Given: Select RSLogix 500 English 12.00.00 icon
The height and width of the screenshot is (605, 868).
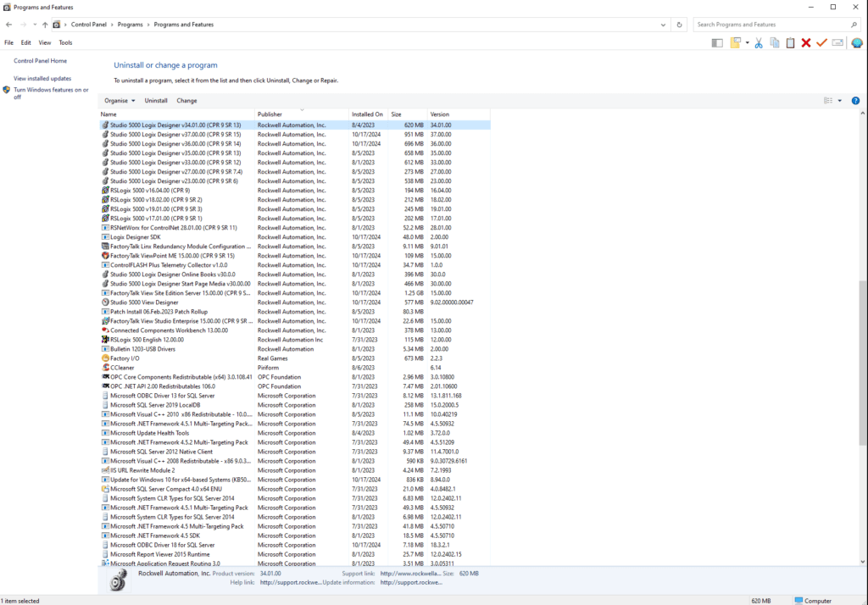Looking at the screenshot, I should pos(105,339).
